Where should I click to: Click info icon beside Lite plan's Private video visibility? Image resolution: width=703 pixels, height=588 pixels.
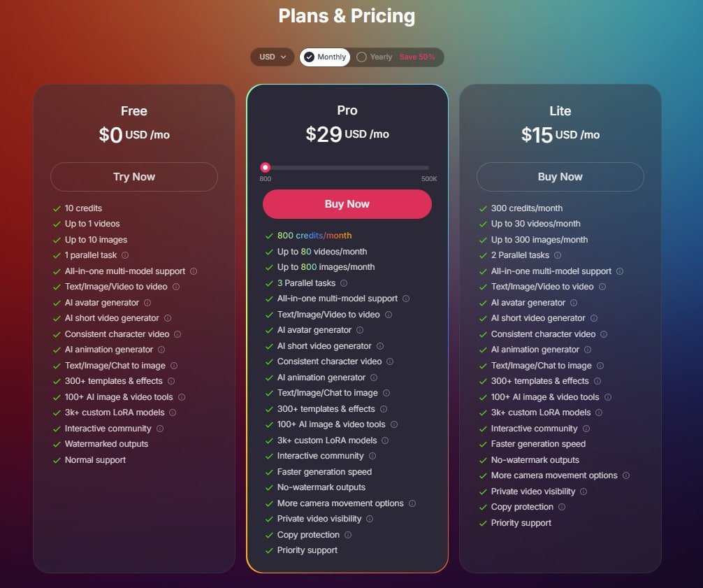584,492
